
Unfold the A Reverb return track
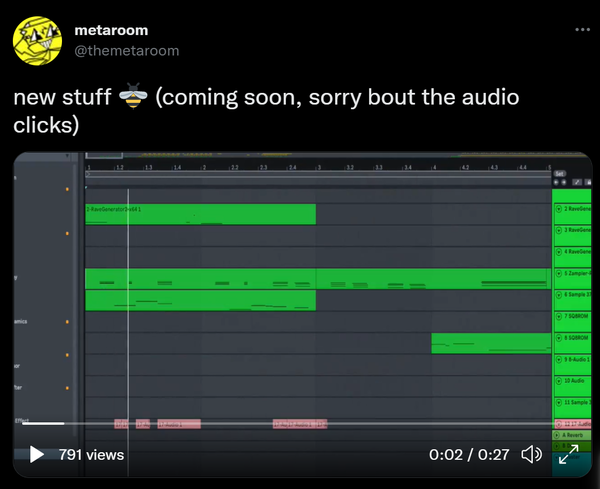click(557, 435)
